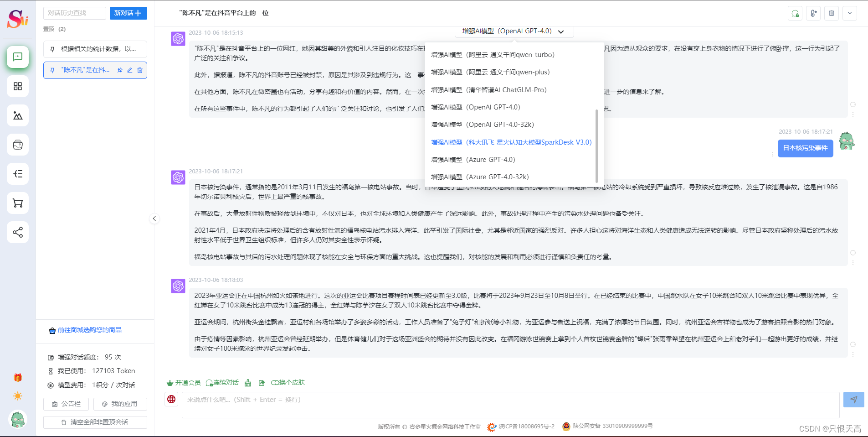
Task: Choose OpenAI GPT-4.0 from model list
Action: coord(510,107)
